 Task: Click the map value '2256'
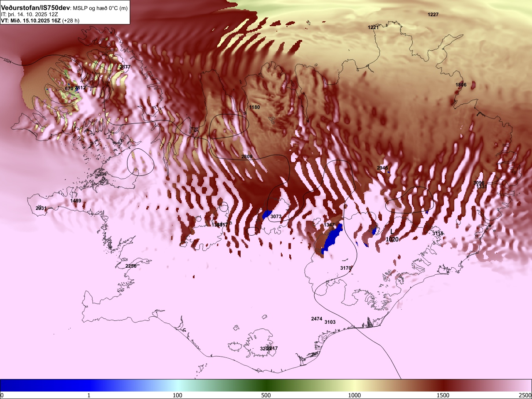[x=131, y=266]
